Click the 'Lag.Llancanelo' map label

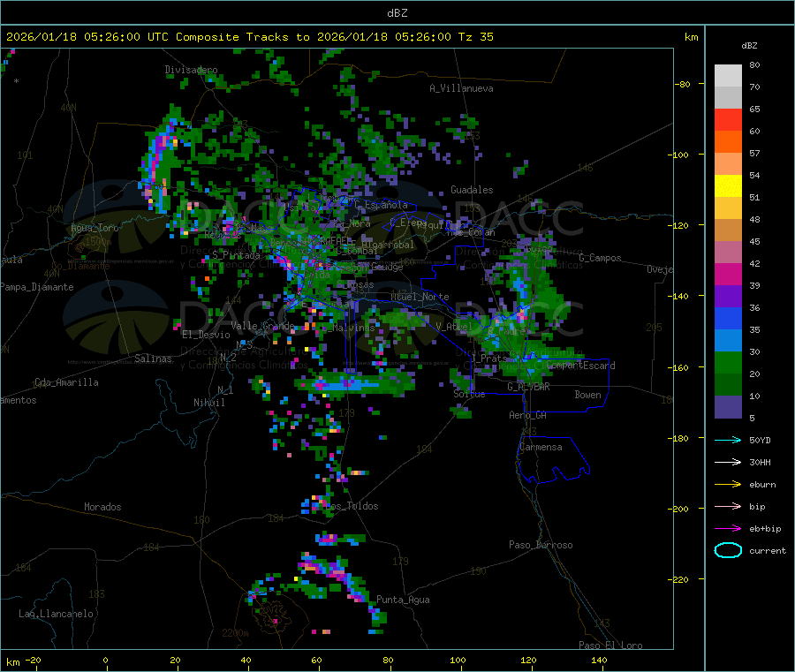[57, 614]
